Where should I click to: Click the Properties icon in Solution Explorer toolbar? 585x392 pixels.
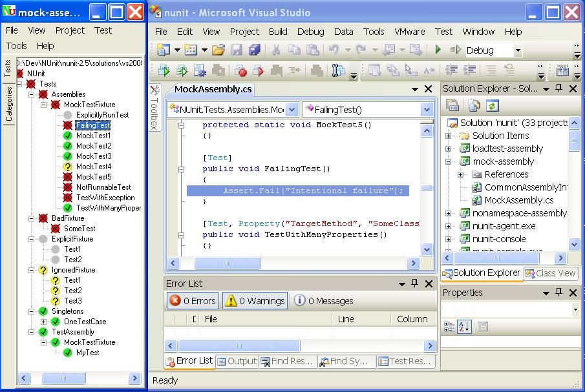452,106
